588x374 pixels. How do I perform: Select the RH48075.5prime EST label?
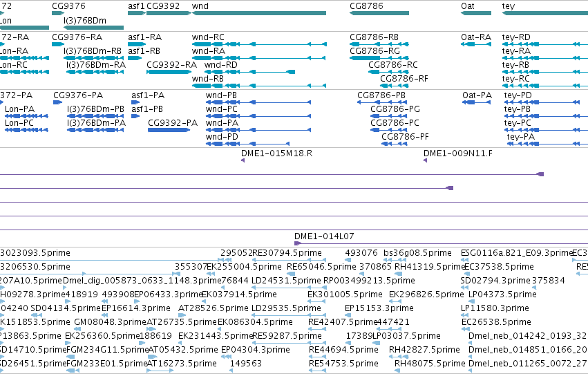430,364
